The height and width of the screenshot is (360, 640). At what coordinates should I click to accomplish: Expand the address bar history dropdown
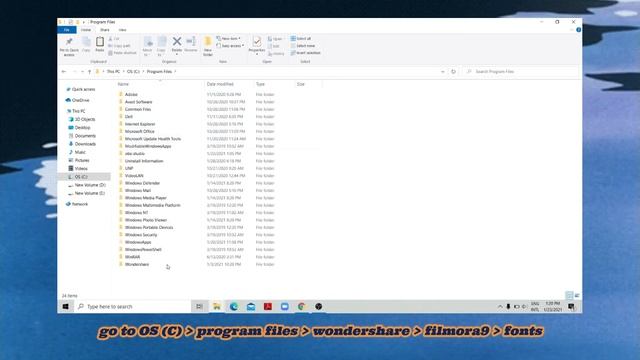[442, 71]
